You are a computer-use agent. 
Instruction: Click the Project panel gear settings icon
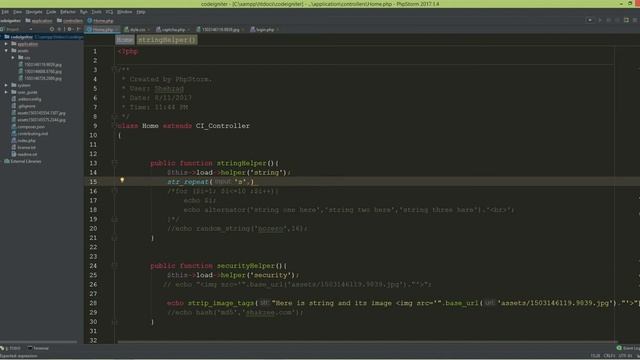pos(69,29)
